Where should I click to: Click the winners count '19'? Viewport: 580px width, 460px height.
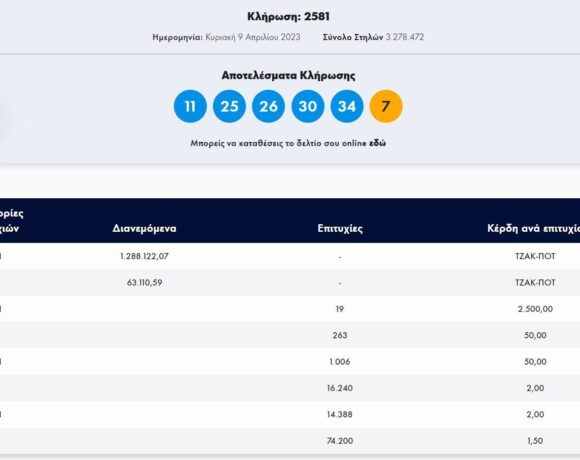(340, 309)
